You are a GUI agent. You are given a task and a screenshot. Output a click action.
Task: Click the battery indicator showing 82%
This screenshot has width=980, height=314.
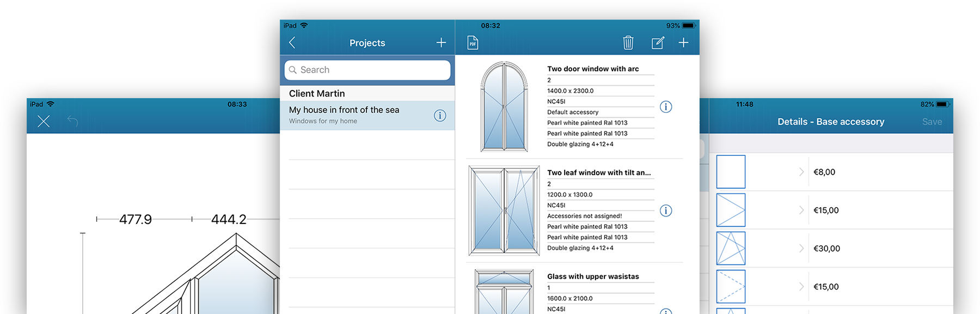pyautogui.click(x=935, y=104)
